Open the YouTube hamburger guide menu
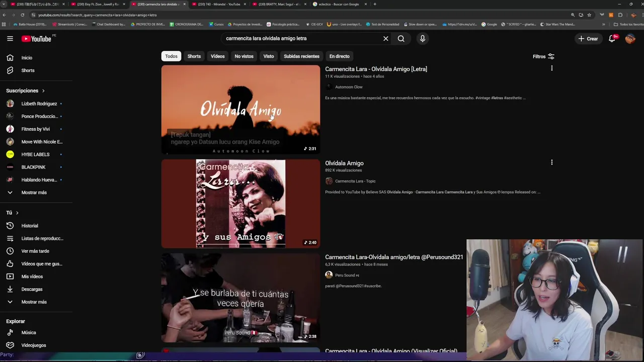This screenshot has width=644, height=362. coord(10,39)
